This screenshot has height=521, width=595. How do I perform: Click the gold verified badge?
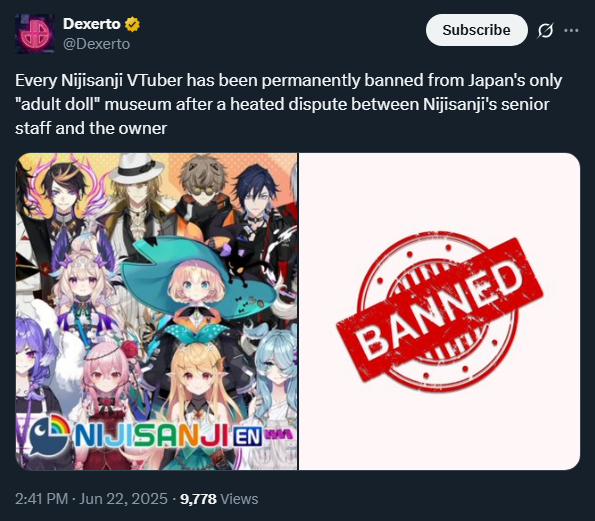pyautogui.click(x=132, y=24)
